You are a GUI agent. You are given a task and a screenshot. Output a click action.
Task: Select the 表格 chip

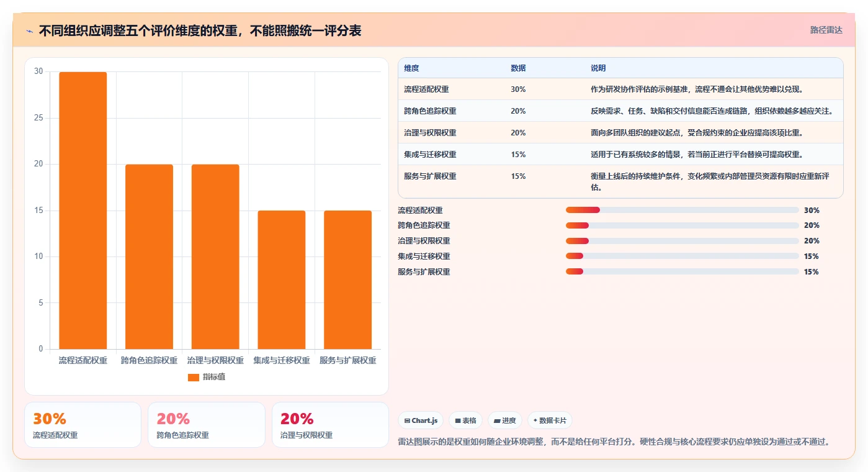465,420
